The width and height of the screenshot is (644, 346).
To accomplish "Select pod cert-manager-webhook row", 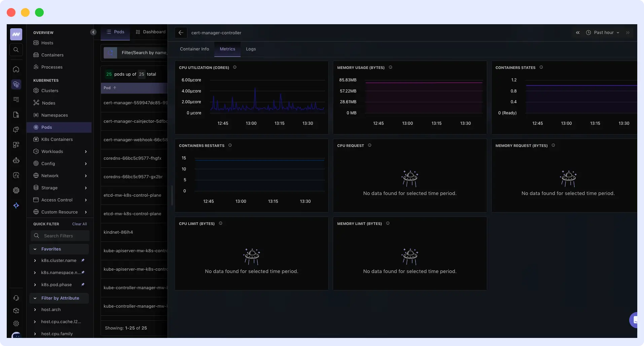I will point(134,140).
